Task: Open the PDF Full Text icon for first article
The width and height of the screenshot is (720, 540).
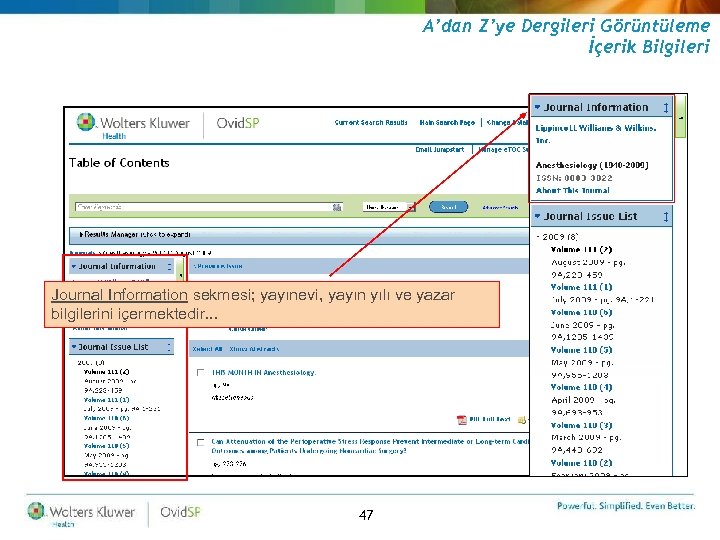Action: click(461, 420)
